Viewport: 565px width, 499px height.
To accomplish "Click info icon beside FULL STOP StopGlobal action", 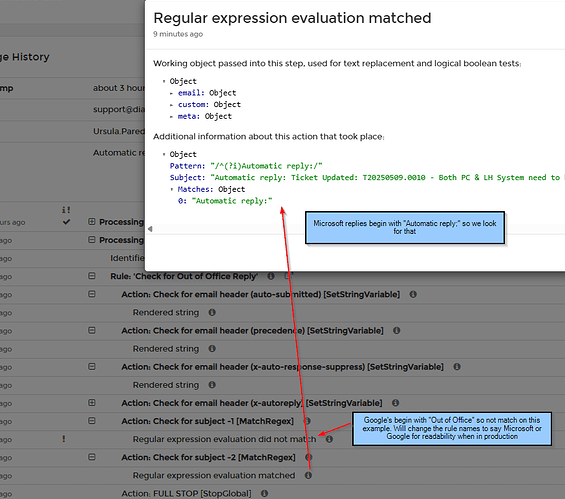I will tap(264, 493).
